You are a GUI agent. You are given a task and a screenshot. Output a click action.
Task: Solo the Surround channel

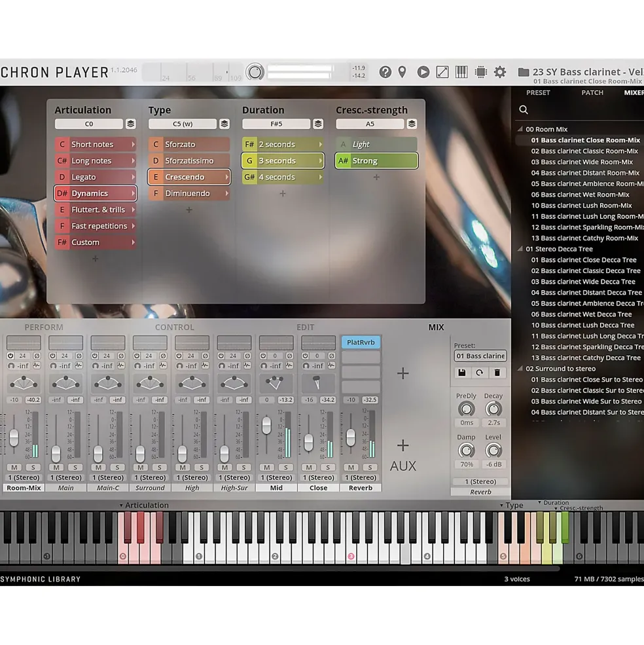pos(160,468)
